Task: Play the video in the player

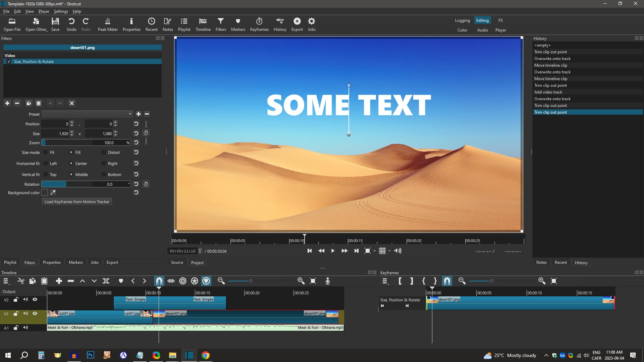Action: (333, 251)
